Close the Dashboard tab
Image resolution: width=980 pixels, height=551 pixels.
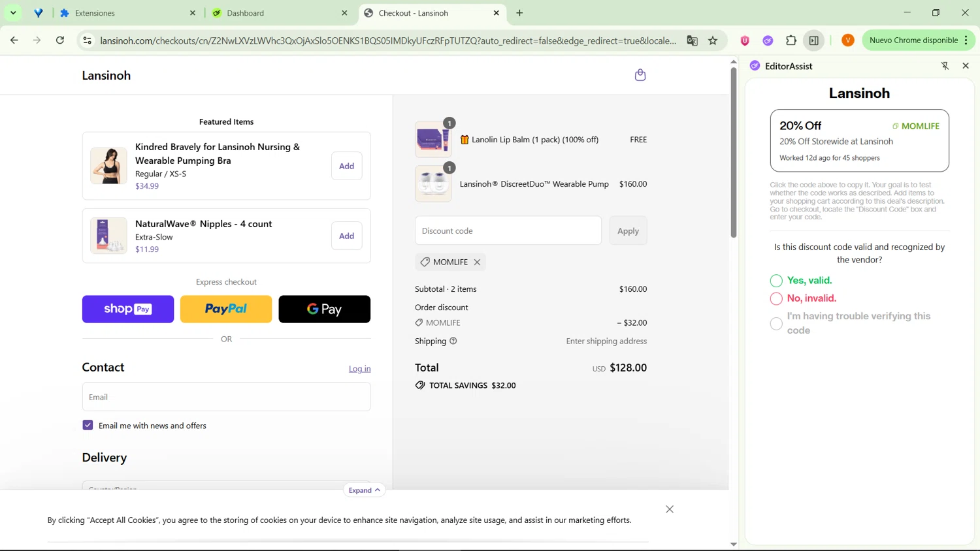[x=344, y=13]
